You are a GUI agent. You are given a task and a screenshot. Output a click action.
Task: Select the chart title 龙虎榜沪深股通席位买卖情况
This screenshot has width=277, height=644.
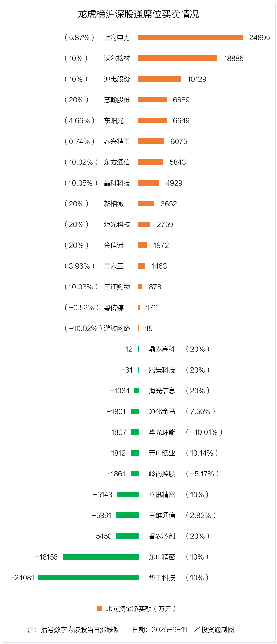pyautogui.click(x=138, y=14)
